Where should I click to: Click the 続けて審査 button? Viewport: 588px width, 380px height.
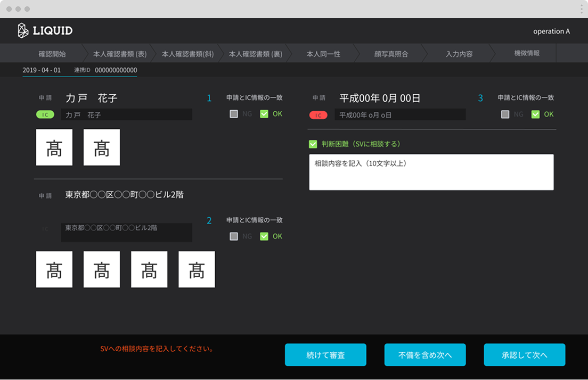325,354
